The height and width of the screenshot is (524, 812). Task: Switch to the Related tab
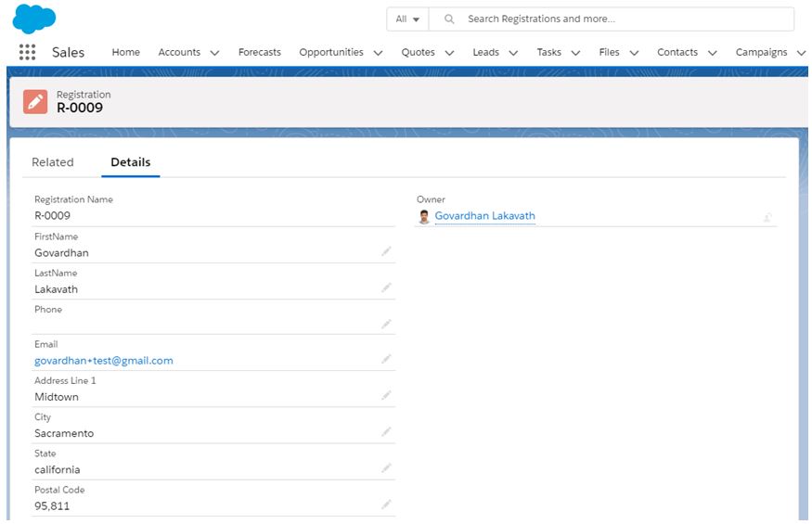point(53,162)
